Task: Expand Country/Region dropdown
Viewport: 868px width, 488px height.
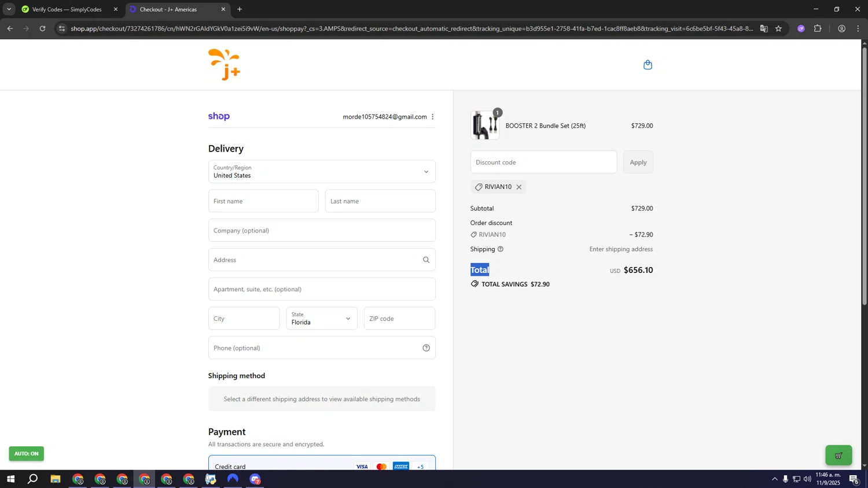Action: pos(322,172)
